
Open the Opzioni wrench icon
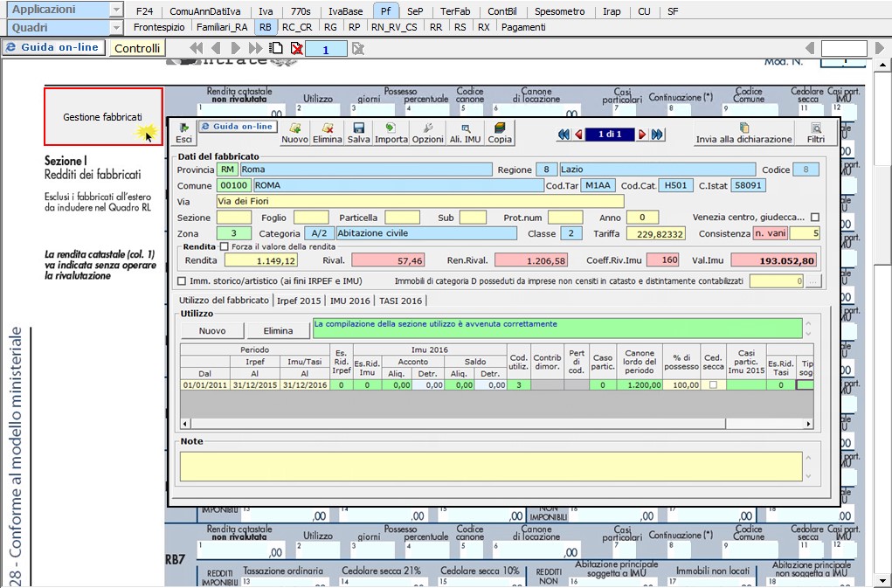coord(428,133)
